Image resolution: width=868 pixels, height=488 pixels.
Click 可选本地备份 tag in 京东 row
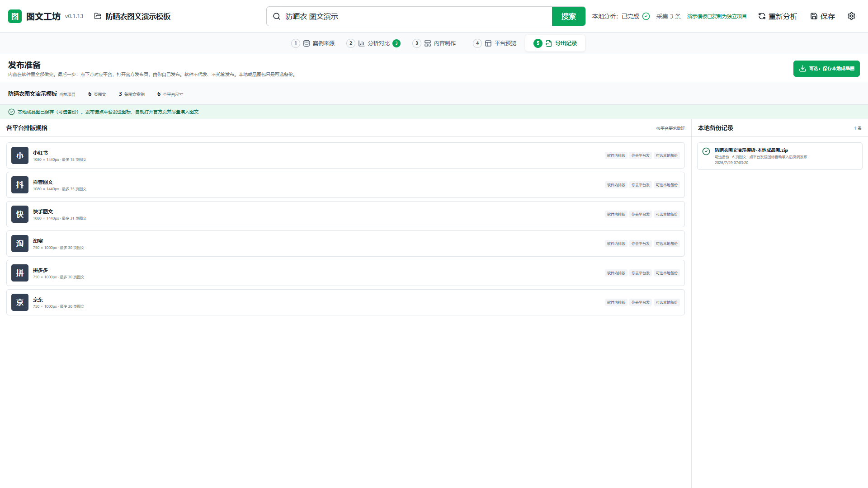click(667, 303)
